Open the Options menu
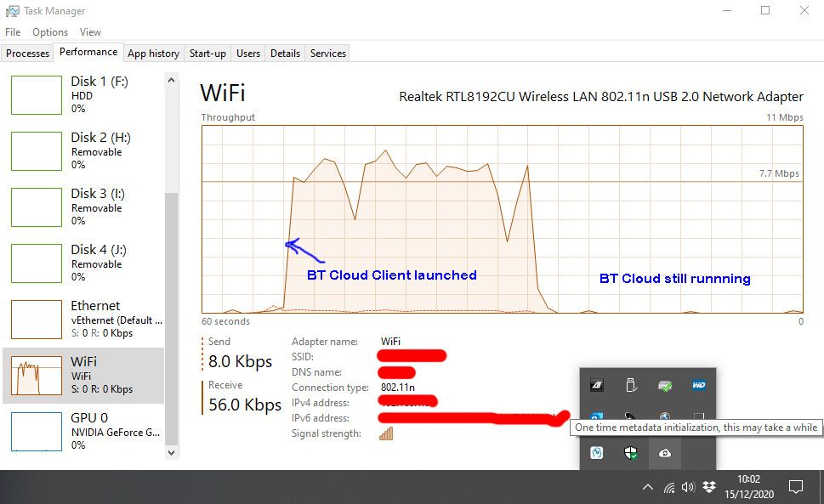 click(50, 32)
